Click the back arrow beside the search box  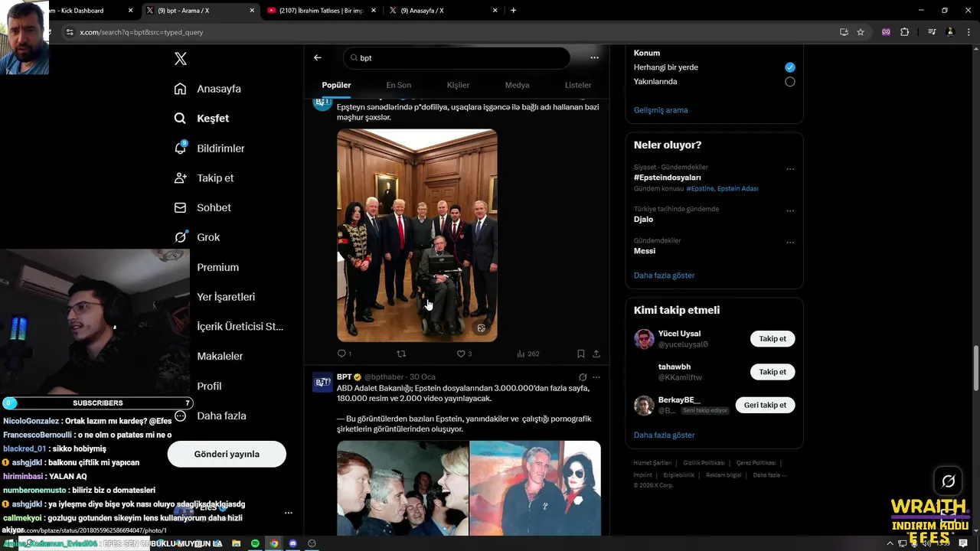click(x=318, y=57)
